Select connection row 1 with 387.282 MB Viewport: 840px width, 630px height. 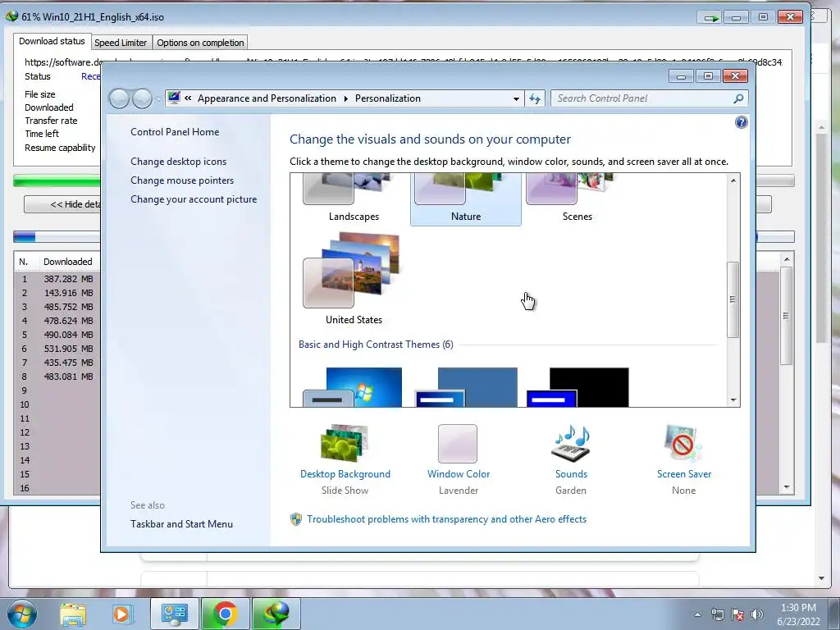point(57,279)
